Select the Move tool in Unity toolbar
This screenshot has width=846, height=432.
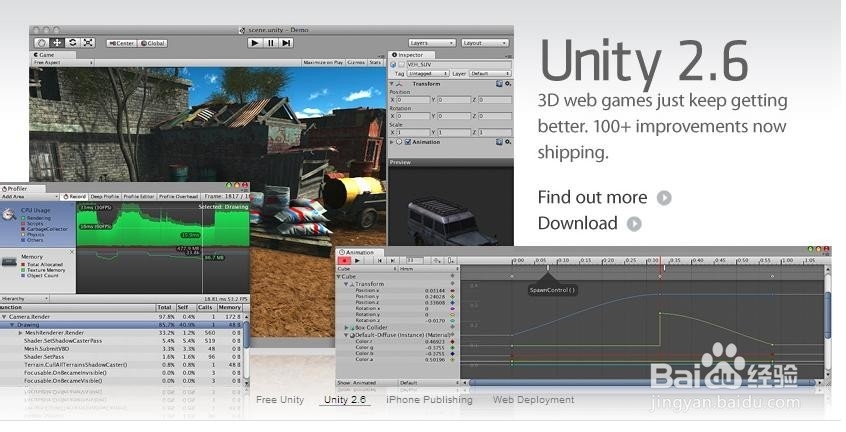click(57, 43)
